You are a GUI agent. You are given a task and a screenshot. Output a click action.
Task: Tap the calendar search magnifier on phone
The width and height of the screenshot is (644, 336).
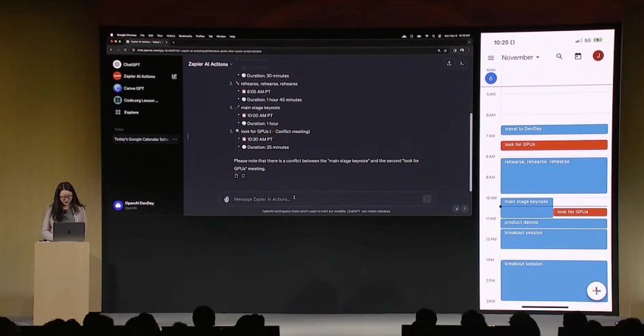click(x=559, y=56)
